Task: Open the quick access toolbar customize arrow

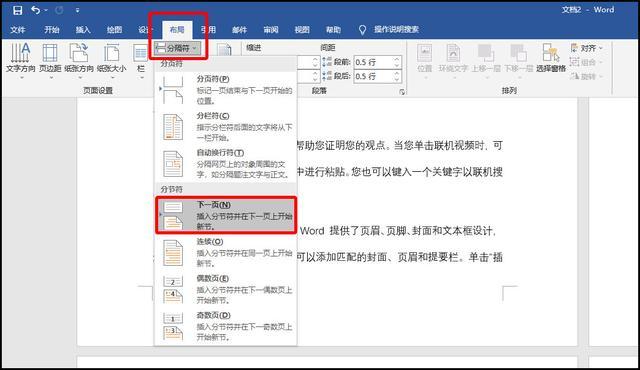Action: 78,11
